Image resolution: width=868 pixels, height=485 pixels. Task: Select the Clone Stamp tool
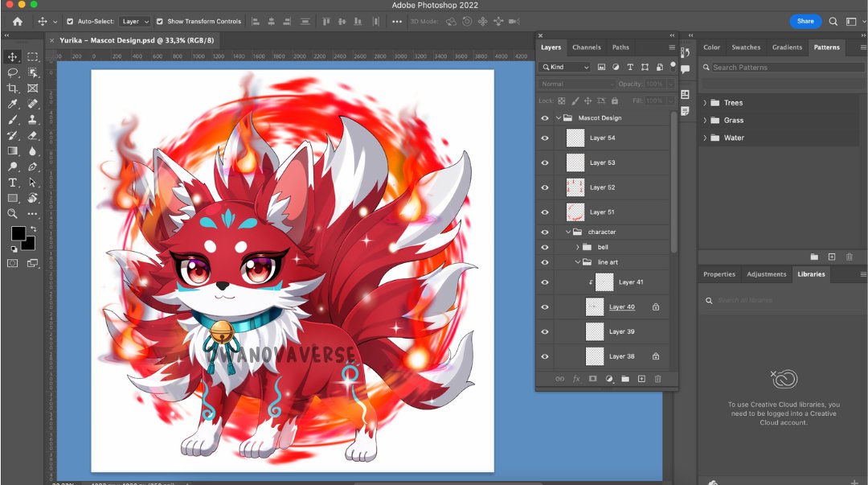pos(33,120)
